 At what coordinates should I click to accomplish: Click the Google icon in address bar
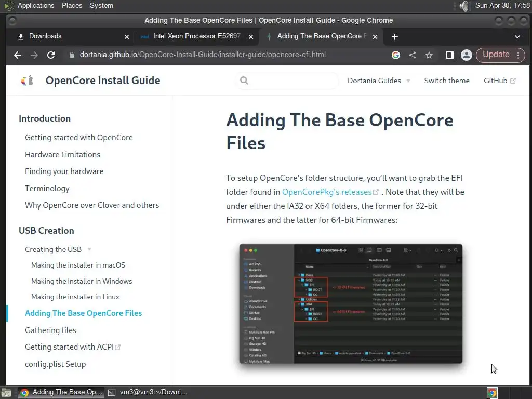pos(395,55)
